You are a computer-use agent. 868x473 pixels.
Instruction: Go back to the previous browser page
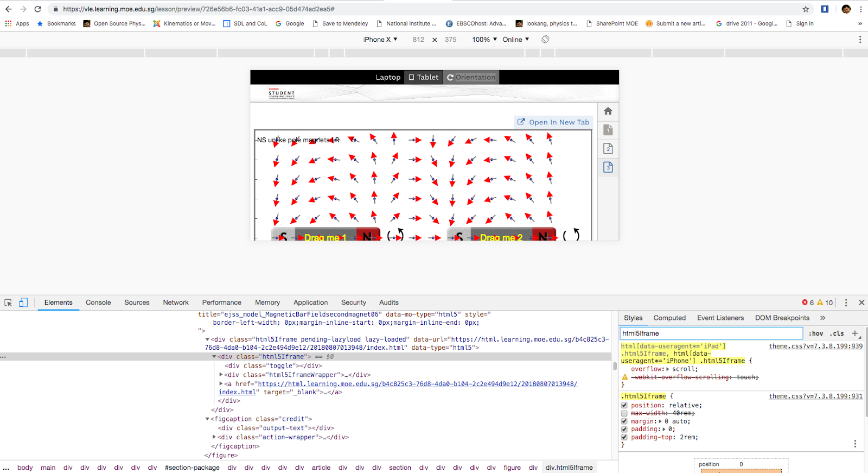(x=8, y=9)
